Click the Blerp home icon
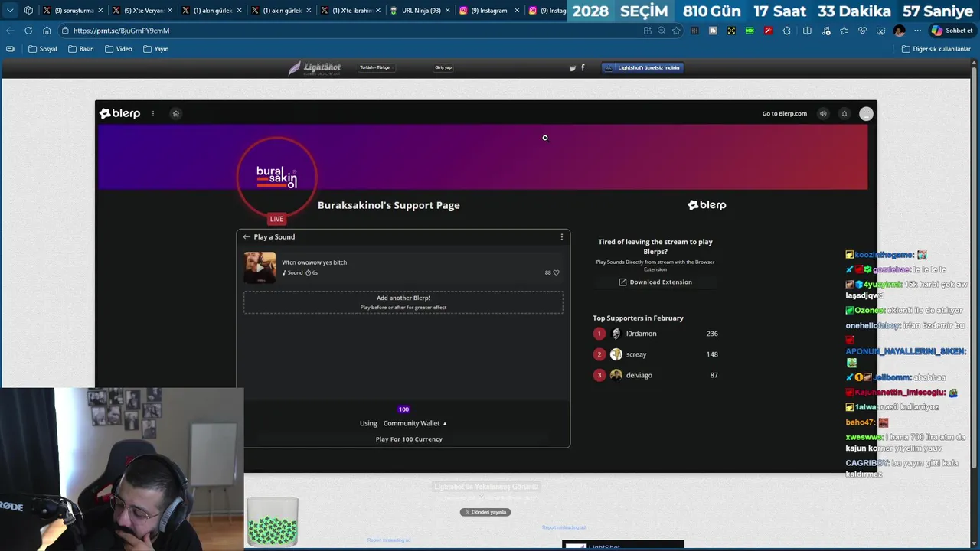Screen dimensions: 980x551 [x=175, y=113]
